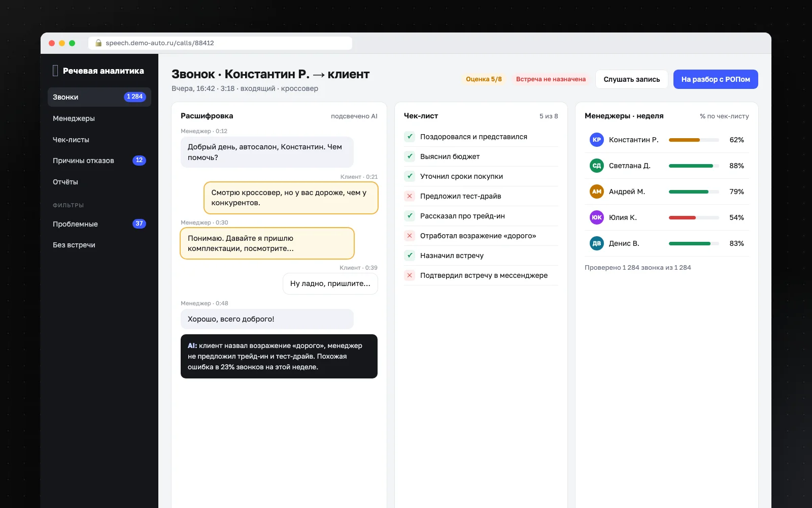Toggle the Подтвердил встречу в мессенджере cross mark
812x508 pixels.
(x=410, y=275)
